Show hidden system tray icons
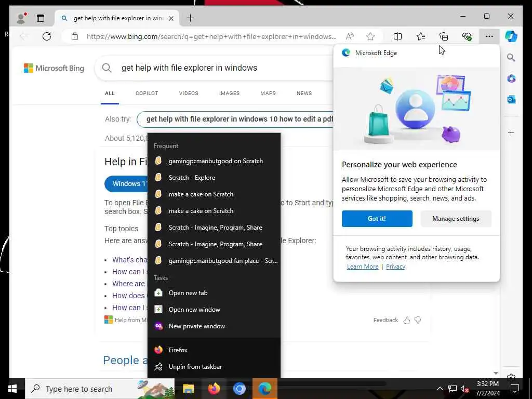532x399 pixels. (440, 389)
